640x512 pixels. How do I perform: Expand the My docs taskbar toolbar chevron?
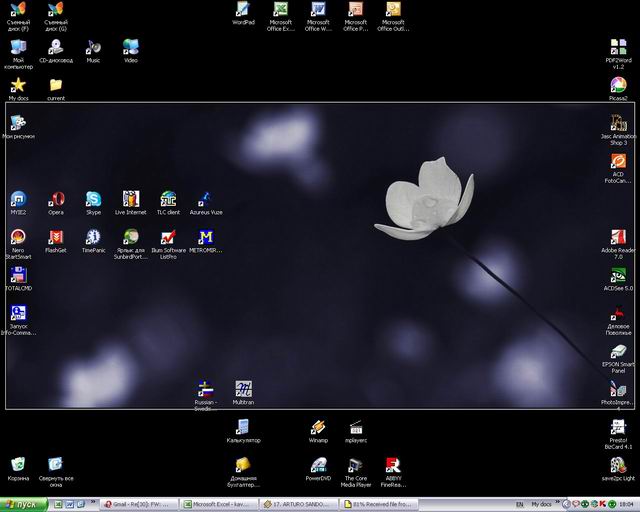557,502
